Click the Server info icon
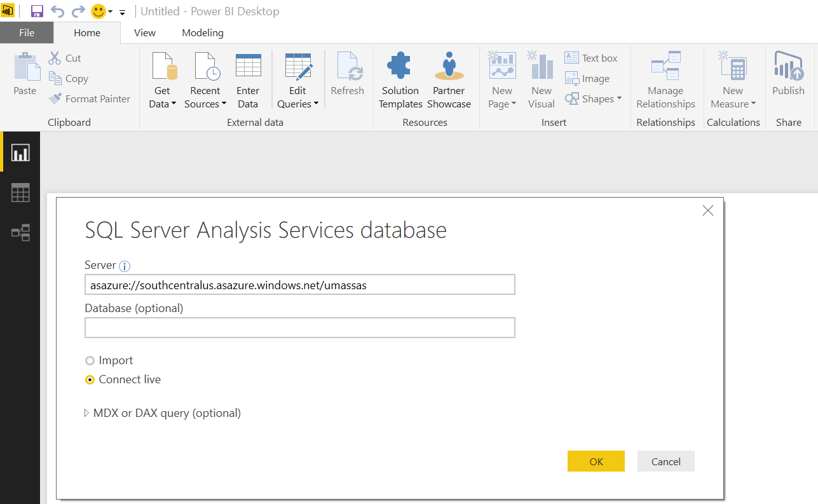818x504 pixels. (x=125, y=266)
